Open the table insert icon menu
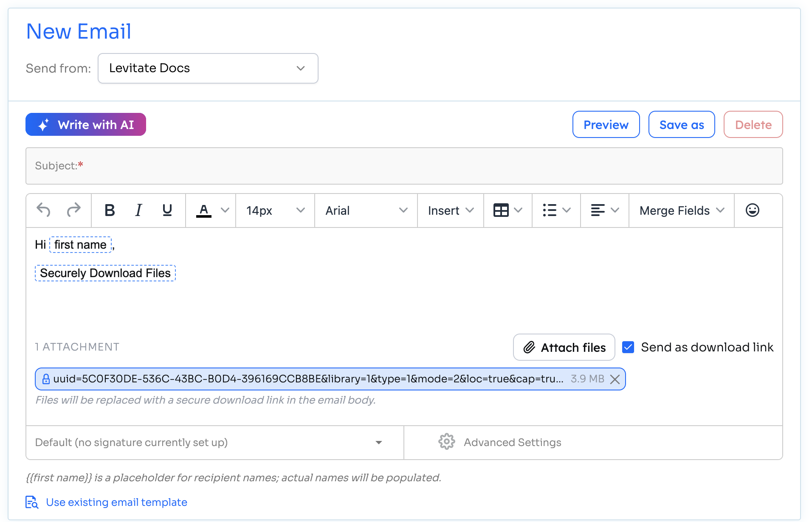This screenshot has width=812, height=522. pyautogui.click(x=508, y=210)
